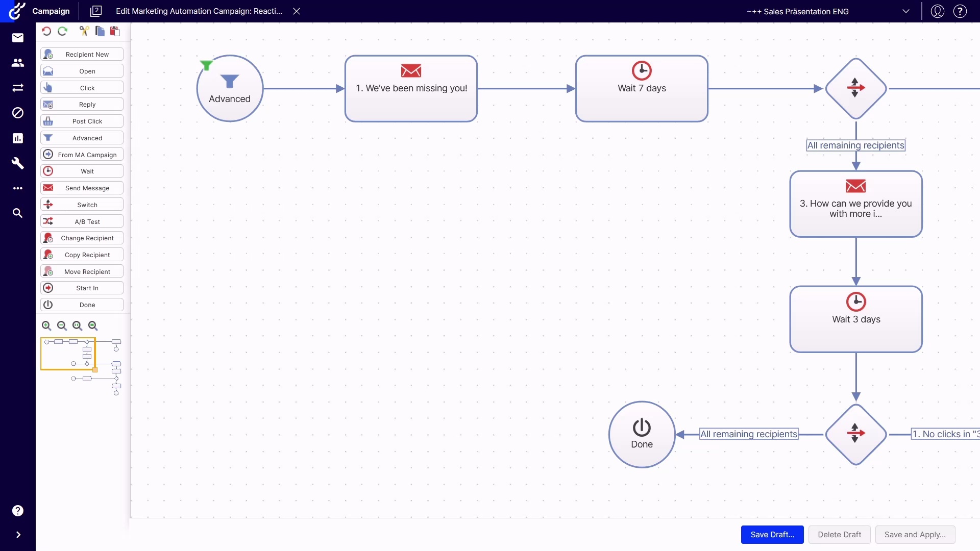This screenshot has height=551, width=980.
Task: Select the Switch node tool
Action: click(82, 204)
